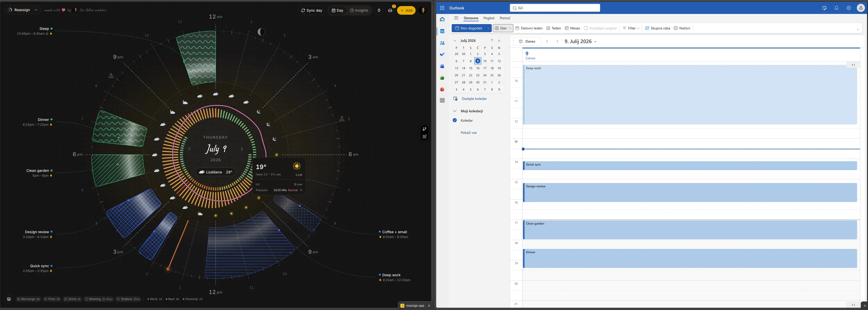This screenshot has width=868, height=310.
Task: Switch to Delovni teden view
Action: pos(529,28)
